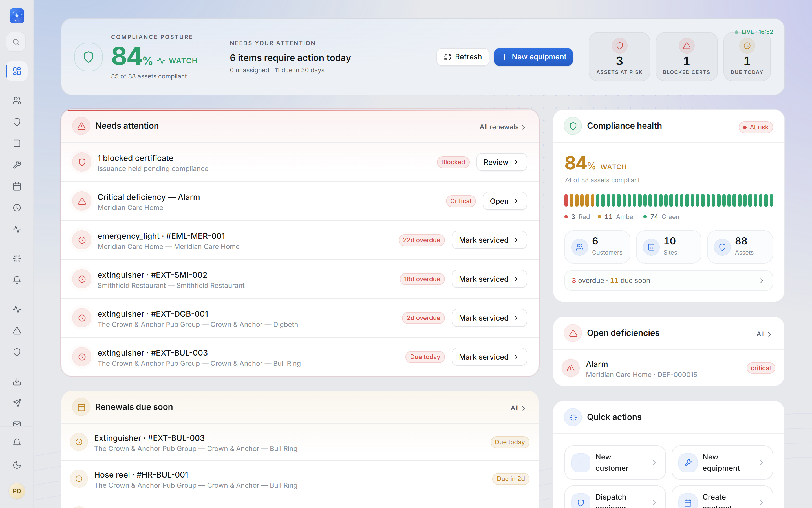The width and height of the screenshot is (812, 508).
Task: Click the first red segment of compliance bar
Action: point(566,200)
